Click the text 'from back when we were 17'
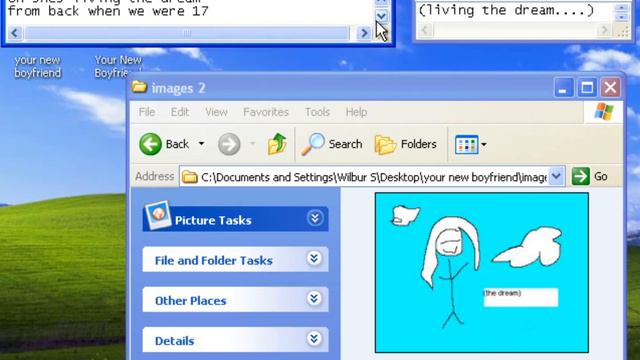Image resolution: width=640 pixels, height=360 pixels. [108, 11]
